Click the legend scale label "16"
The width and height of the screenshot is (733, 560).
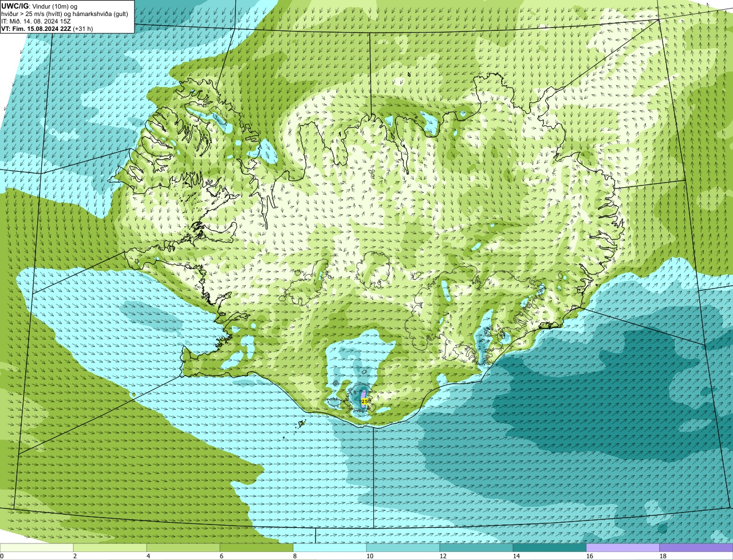click(590, 556)
